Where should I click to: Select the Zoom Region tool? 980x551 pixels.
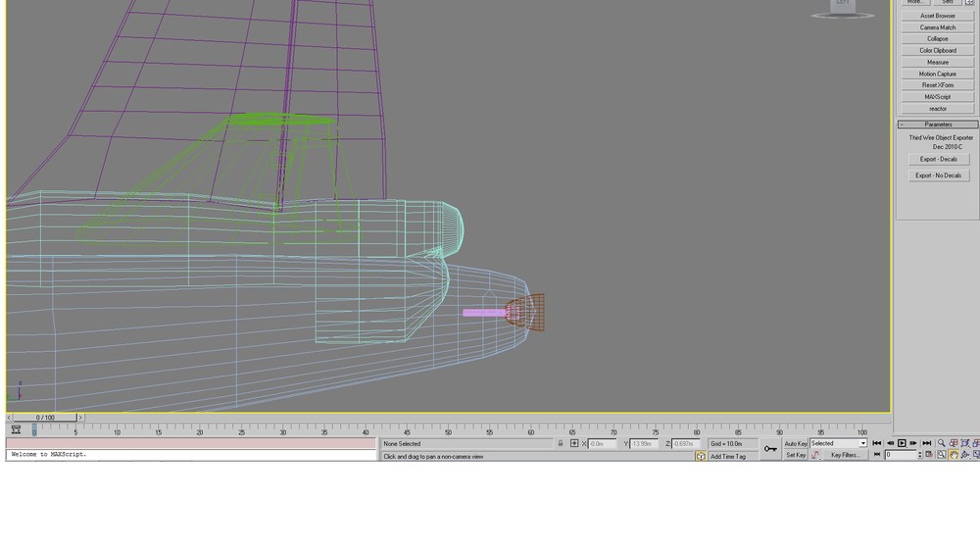pos(941,455)
